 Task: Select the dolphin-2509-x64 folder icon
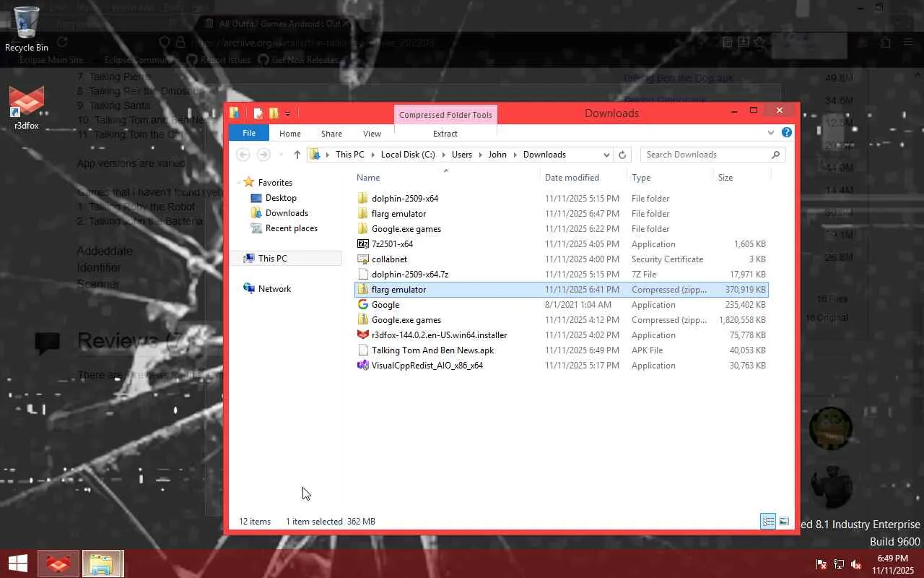click(x=363, y=199)
